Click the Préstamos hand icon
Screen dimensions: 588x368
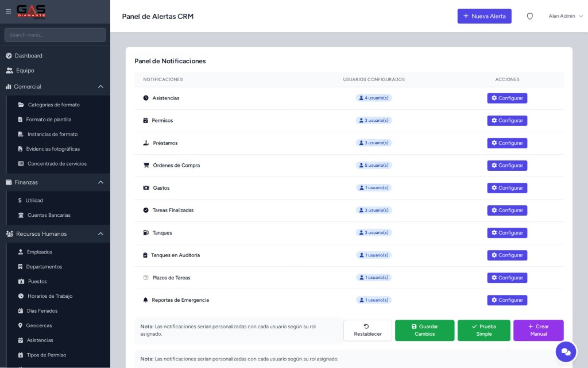click(146, 143)
